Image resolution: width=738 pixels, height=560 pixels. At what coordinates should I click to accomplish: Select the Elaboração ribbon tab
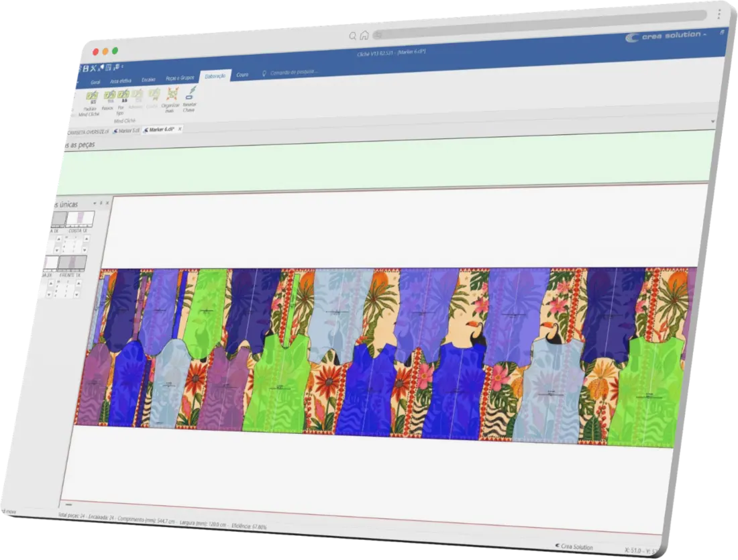[x=215, y=76]
